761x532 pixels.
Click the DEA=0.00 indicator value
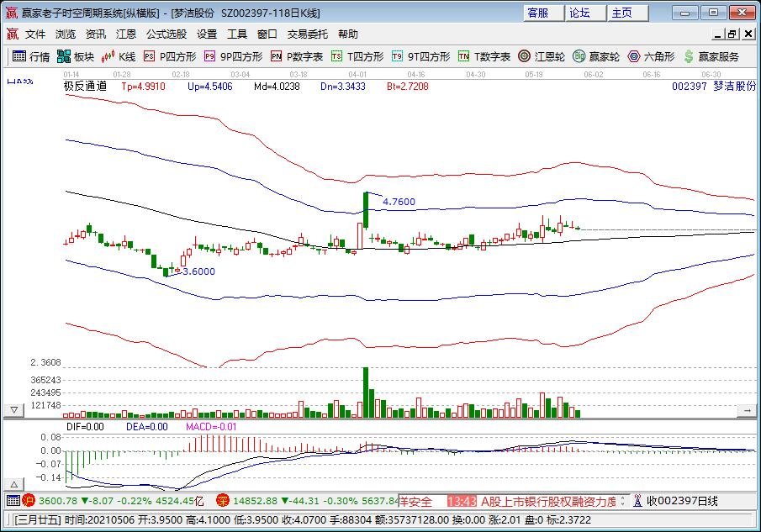click(x=147, y=427)
